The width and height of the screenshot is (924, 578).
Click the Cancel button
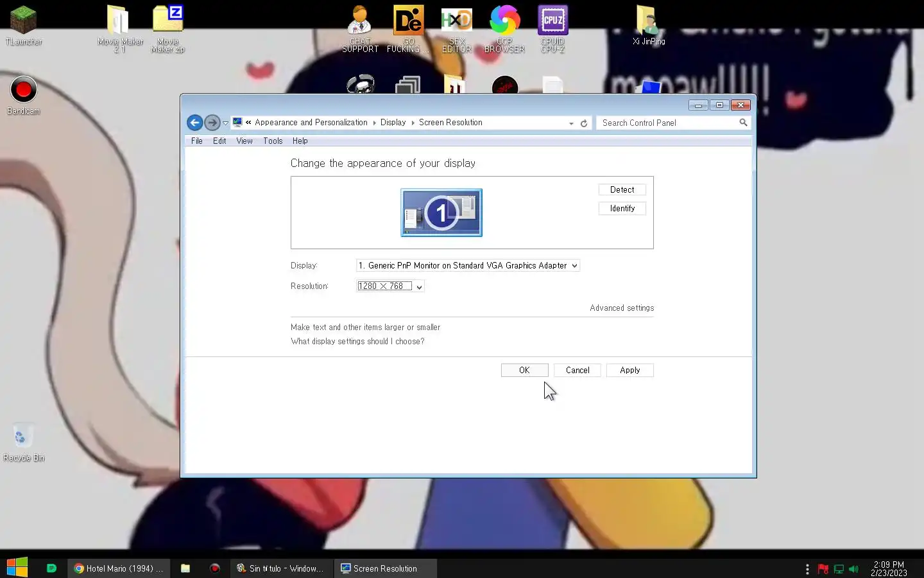pyautogui.click(x=577, y=370)
